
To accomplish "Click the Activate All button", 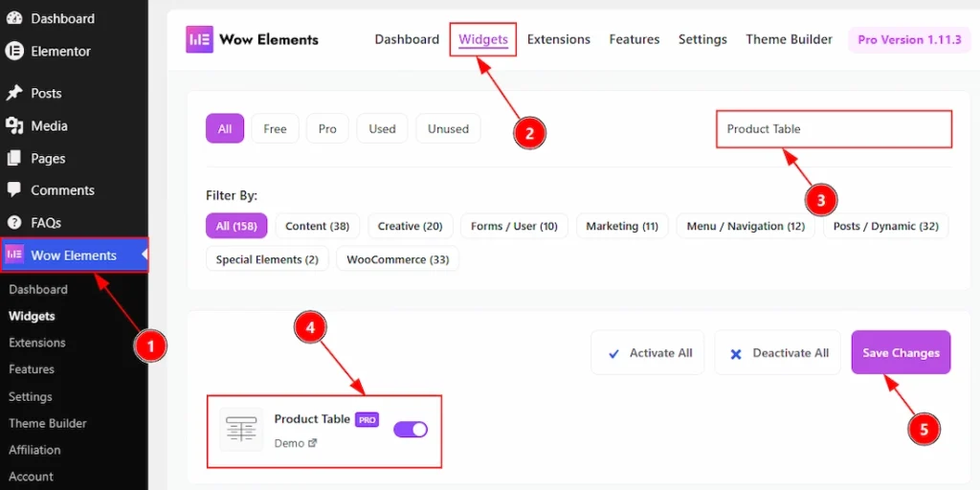I will coord(649,353).
